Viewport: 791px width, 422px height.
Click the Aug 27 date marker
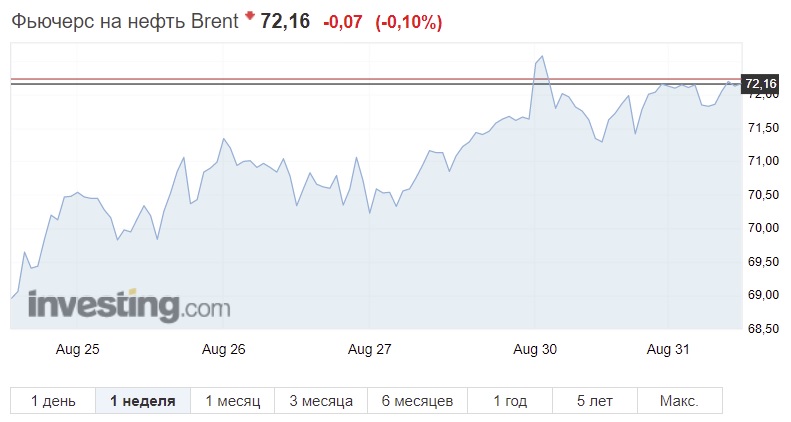[x=369, y=349]
